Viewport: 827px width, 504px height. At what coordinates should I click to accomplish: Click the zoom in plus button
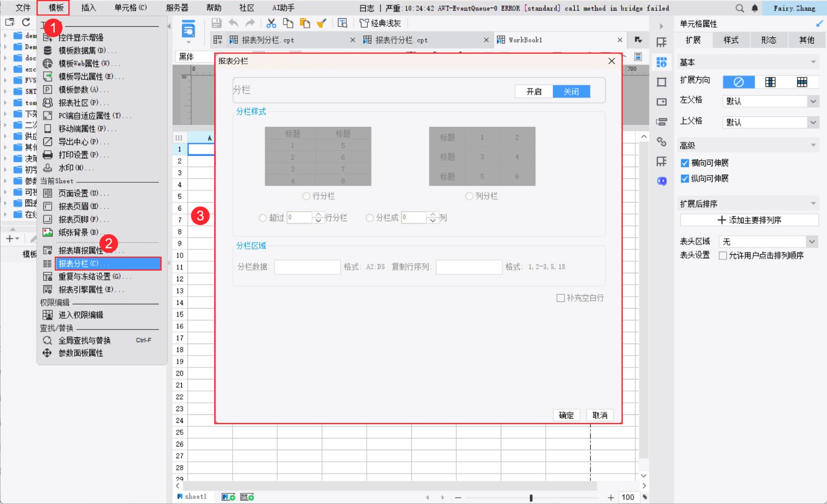[x=611, y=498]
